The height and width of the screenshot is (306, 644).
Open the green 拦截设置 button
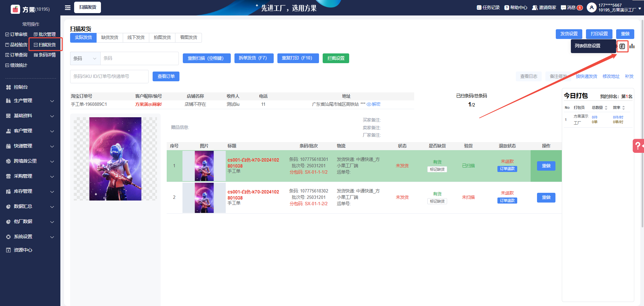(x=336, y=58)
